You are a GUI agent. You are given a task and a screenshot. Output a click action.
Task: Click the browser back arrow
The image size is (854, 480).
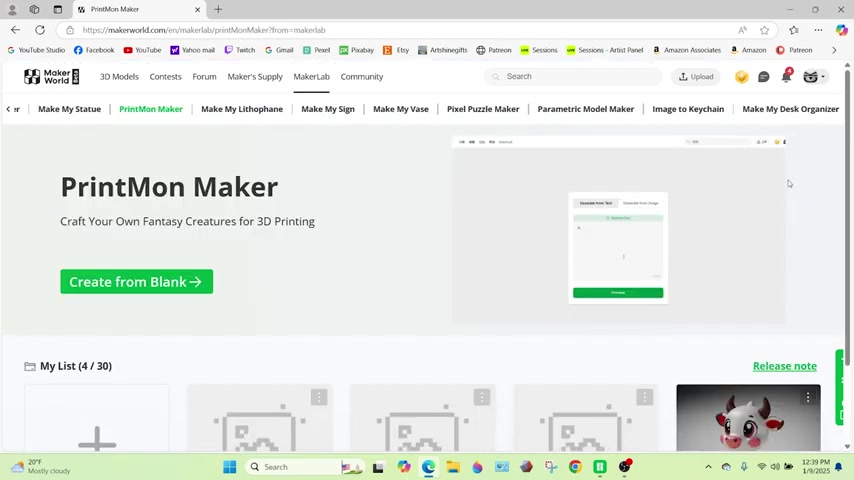(x=15, y=30)
